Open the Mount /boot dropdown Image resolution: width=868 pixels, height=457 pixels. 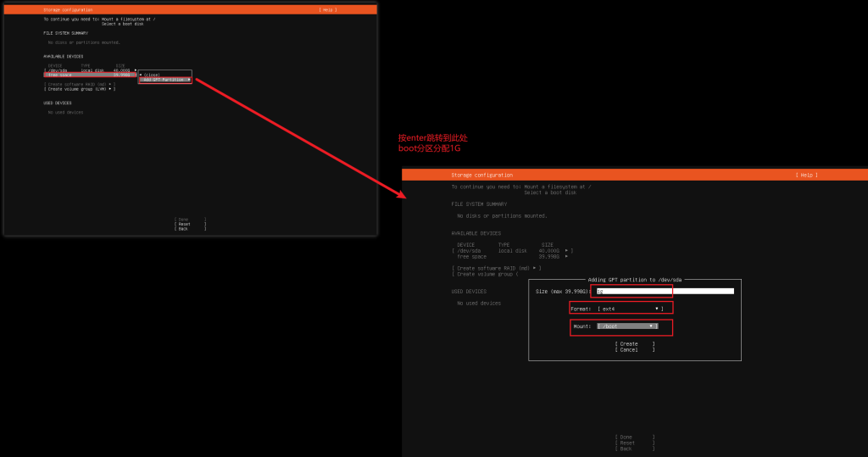tap(627, 326)
